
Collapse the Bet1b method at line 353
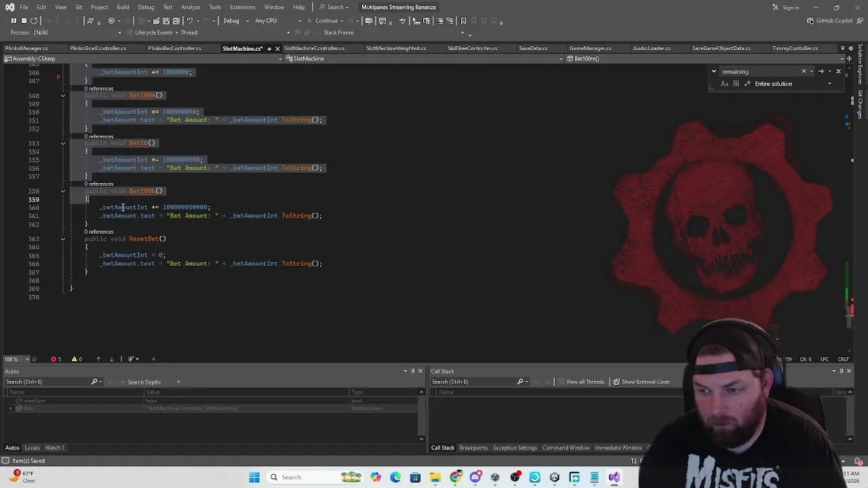62,143
